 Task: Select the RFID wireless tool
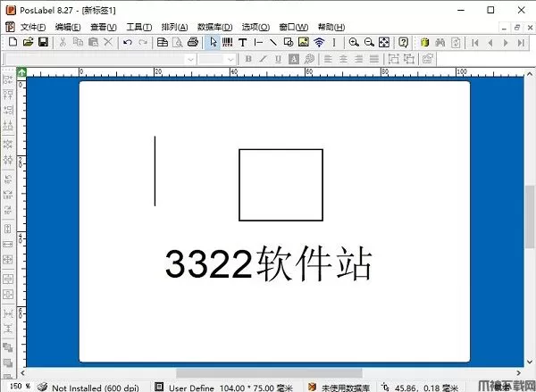tap(319, 42)
